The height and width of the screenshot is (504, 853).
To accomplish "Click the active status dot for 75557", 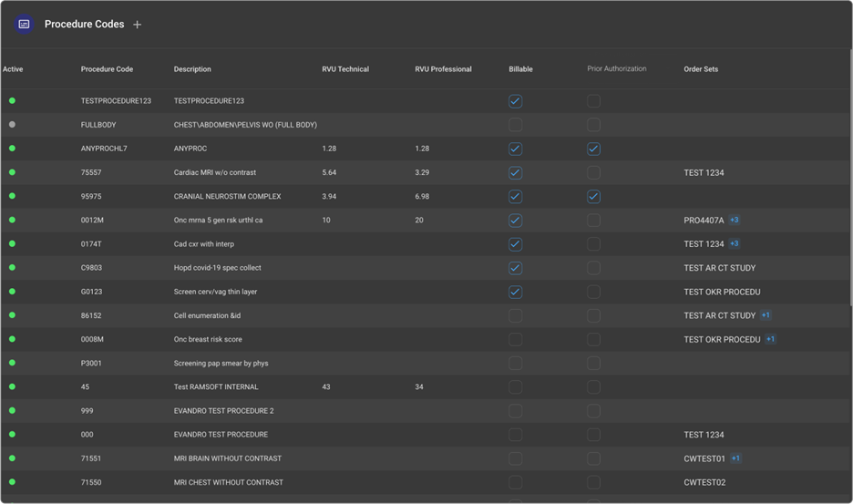I will pyautogui.click(x=12, y=172).
